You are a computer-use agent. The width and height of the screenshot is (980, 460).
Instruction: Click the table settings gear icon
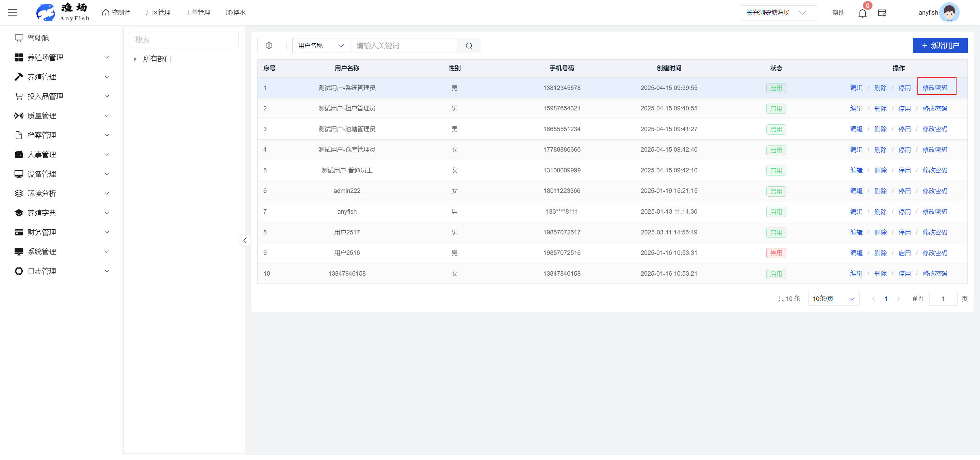coord(268,46)
